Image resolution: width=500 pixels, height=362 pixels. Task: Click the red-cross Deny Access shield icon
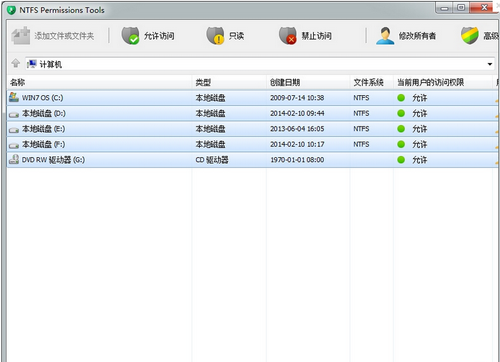288,36
